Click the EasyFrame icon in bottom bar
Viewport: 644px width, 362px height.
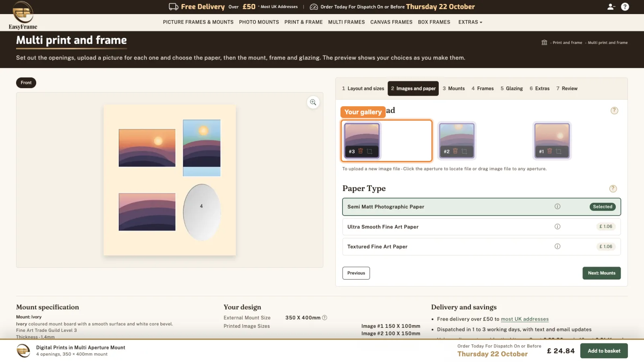pos(24,351)
